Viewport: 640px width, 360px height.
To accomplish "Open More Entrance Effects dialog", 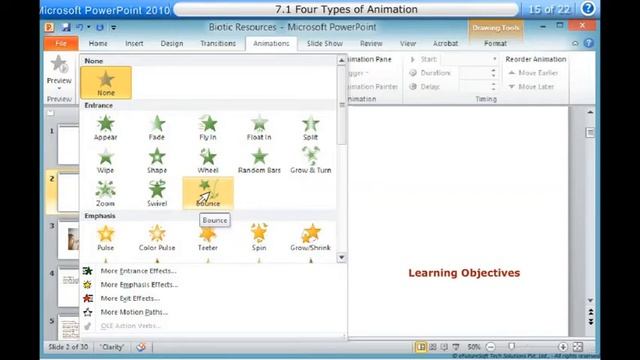I will (x=138, y=271).
